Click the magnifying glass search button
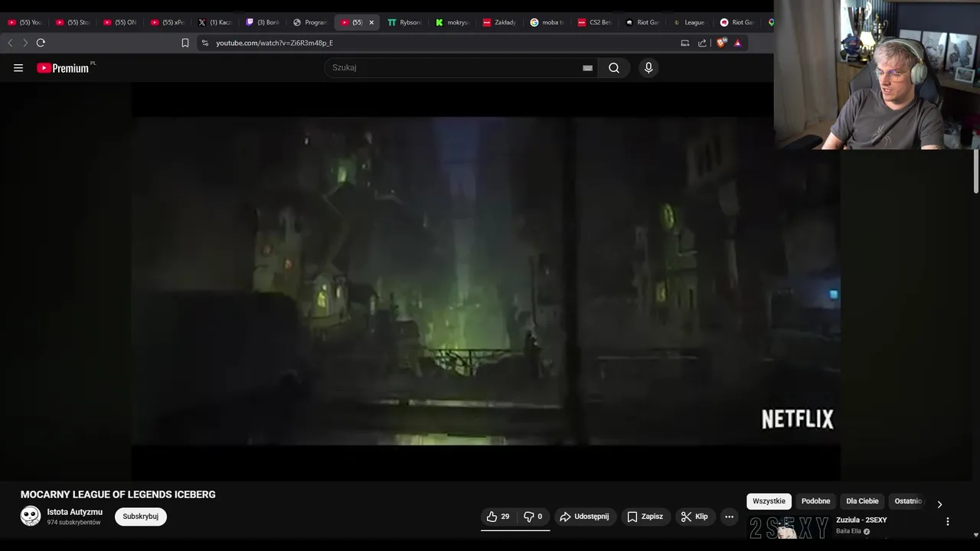This screenshot has height=551, width=980. click(614, 67)
